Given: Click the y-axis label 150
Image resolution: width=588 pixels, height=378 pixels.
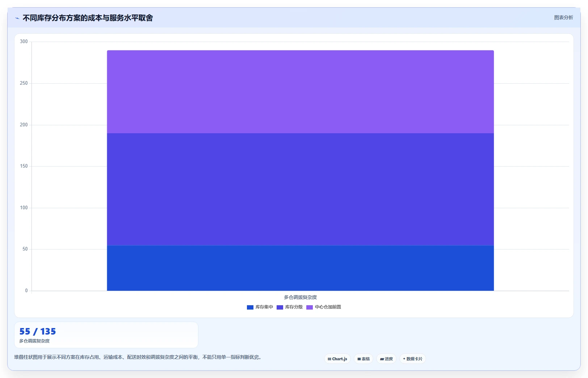Looking at the screenshot, I should click(x=24, y=166).
